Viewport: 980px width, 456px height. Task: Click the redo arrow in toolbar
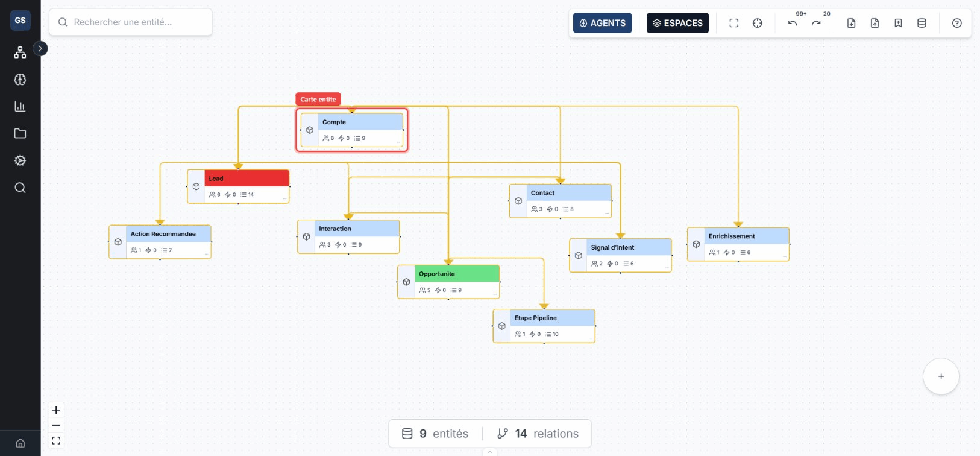pos(816,23)
